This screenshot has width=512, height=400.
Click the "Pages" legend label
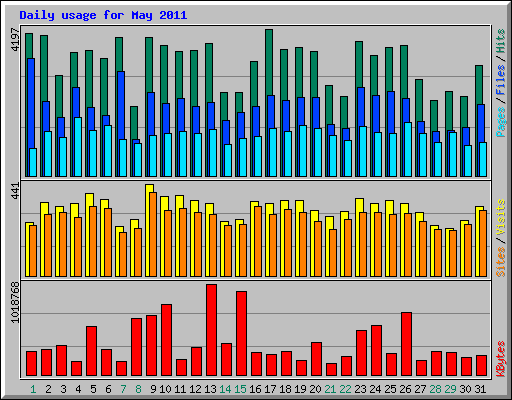click(x=501, y=122)
